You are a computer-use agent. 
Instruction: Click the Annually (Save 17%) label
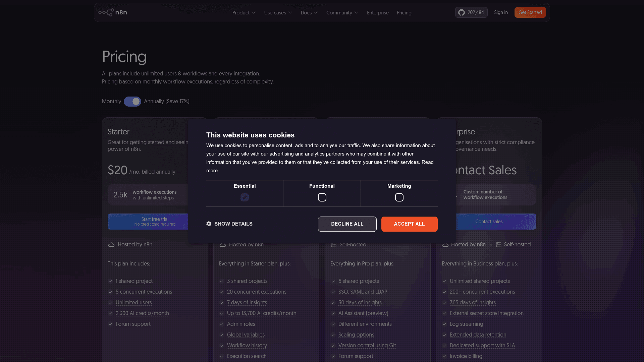(167, 102)
